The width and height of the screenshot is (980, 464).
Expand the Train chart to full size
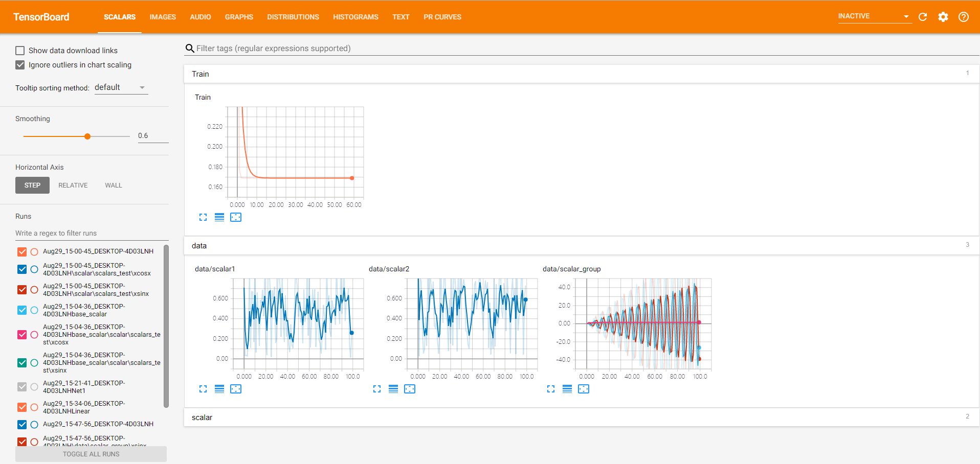pos(203,217)
